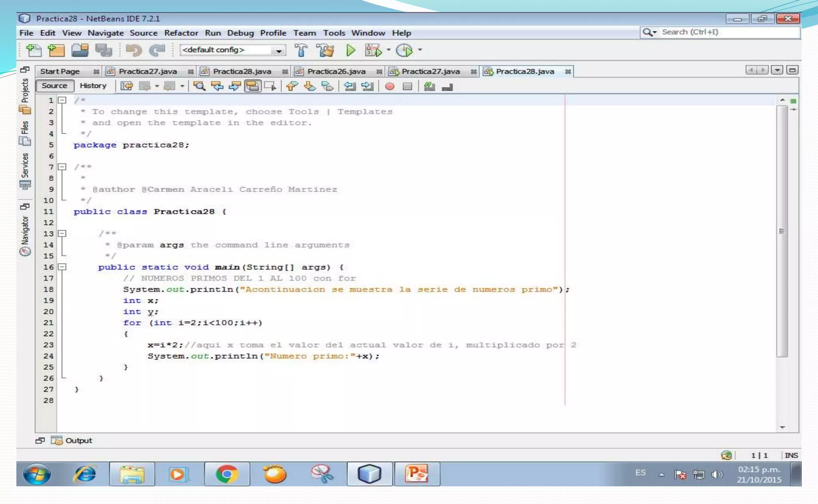Click the New File icon
Viewport: 818px width, 504px height.
click(x=34, y=50)
